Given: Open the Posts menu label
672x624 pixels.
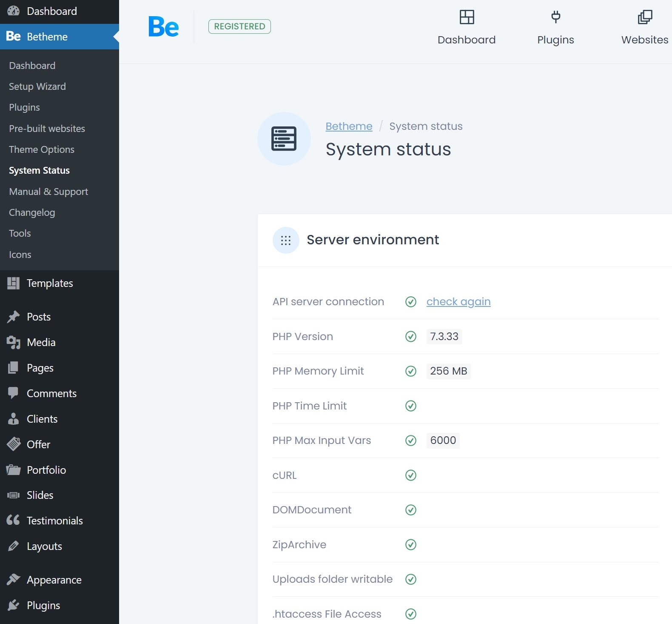Looking at the screenshot, I should [x=39, y=317].
